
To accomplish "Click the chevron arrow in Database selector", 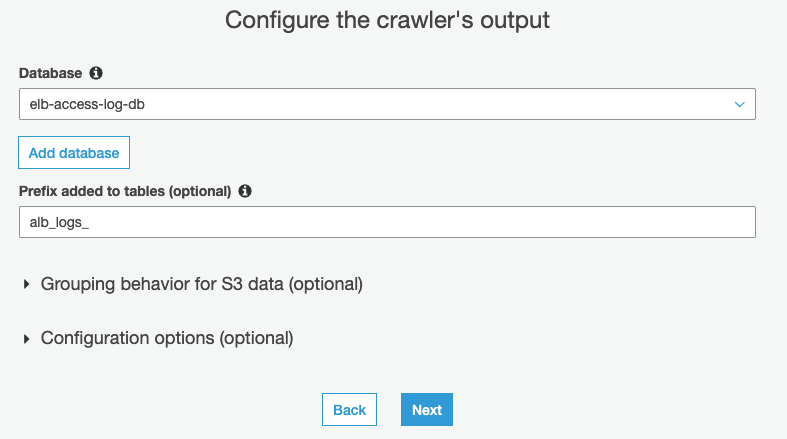I will pyautogui.click(x=739, y=104).
